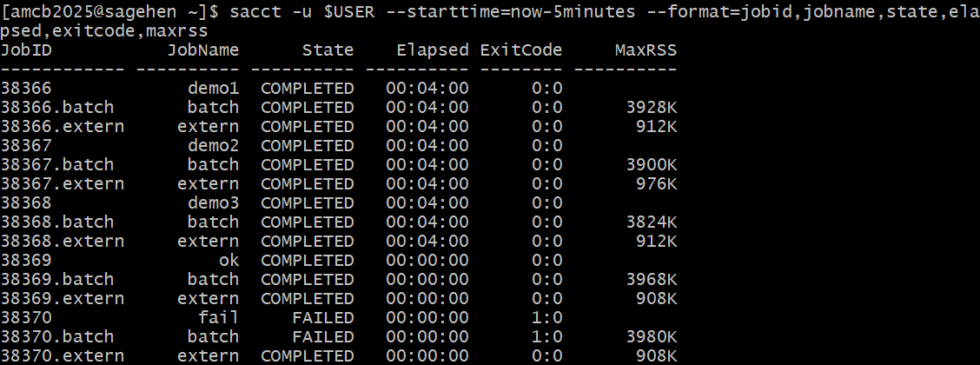
Task: Click the demo3 job name
Action: click(213, 203)
